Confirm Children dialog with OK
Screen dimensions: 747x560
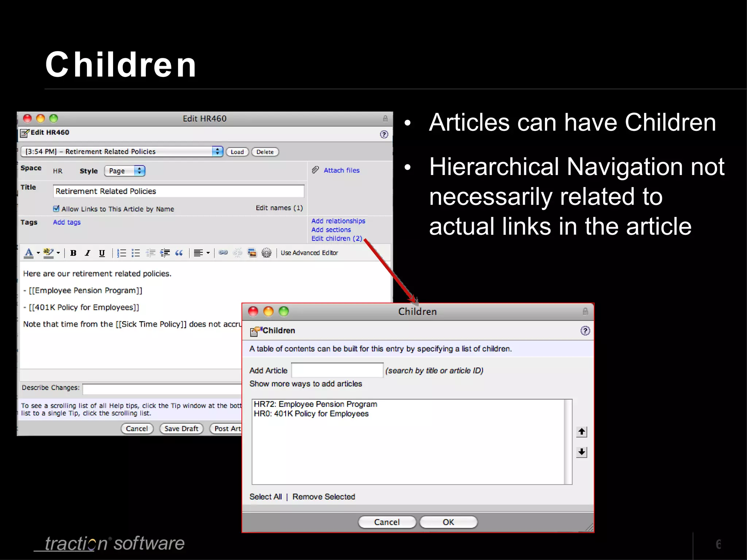pyautogui.click(x=448, y=522)
